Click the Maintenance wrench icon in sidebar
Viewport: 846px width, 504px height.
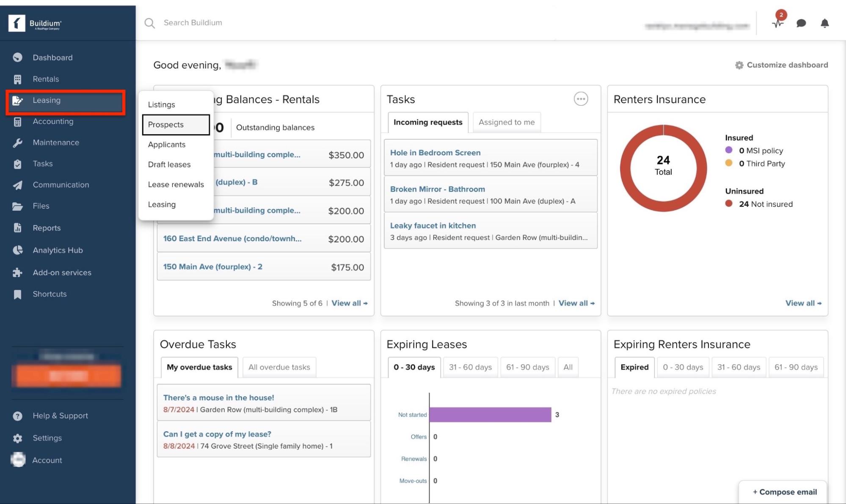pyautogui.click(x=17, y=143)
